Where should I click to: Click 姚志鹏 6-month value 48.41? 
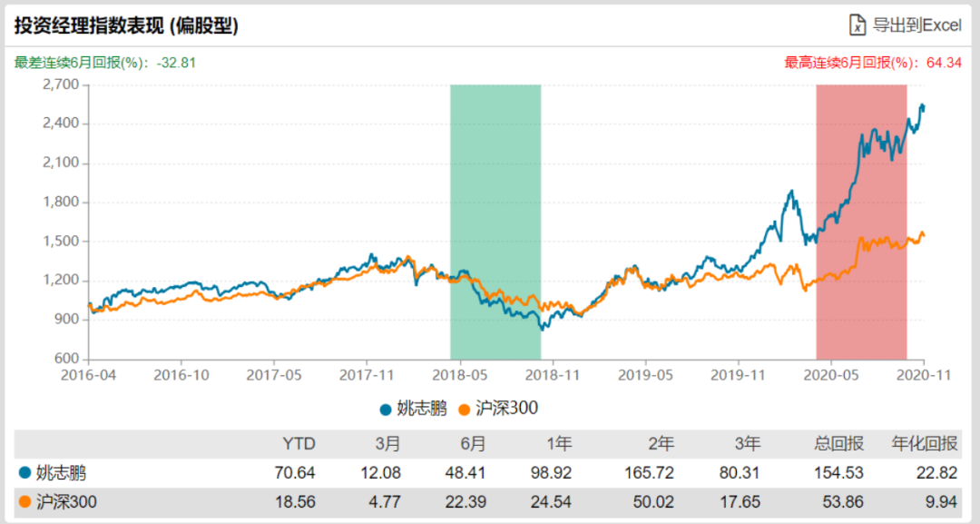465,473
